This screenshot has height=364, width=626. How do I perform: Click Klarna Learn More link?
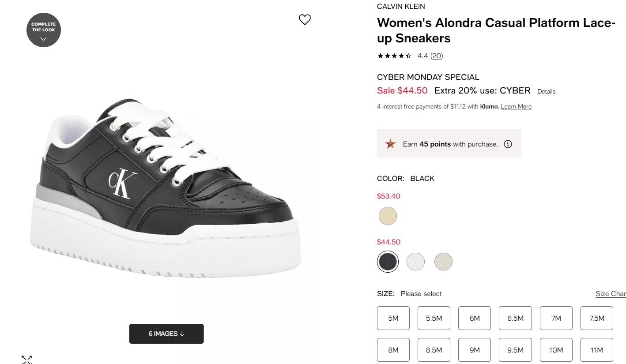tap(516, 106)
